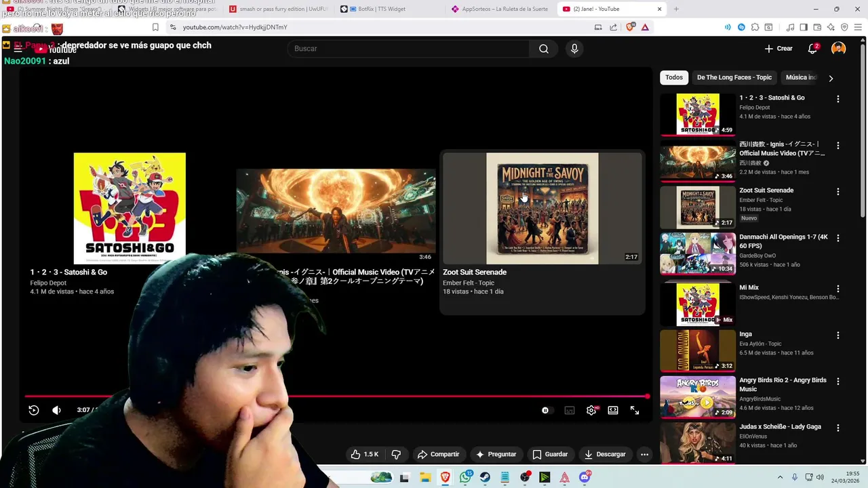The height and width of the screenshot is (488, 868).
Task: Open WhatsApp from the taskbar
Action: (465, 477)
